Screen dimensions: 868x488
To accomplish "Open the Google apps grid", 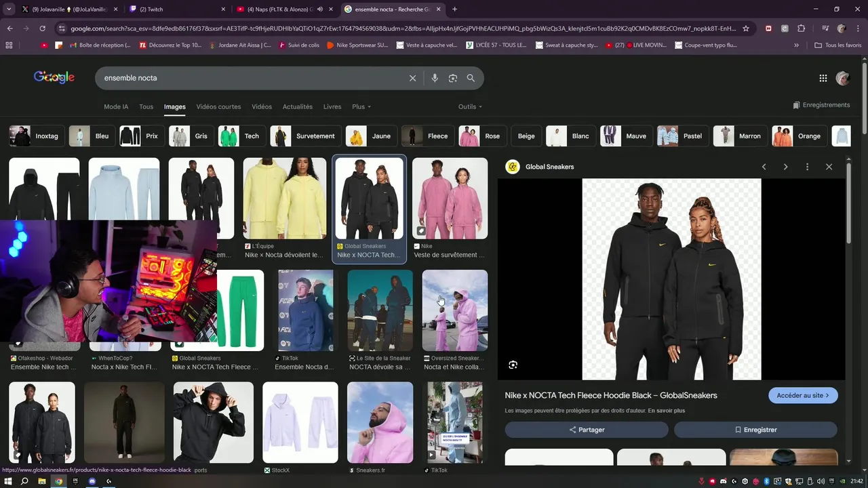I will pyautogui.click(x=823, y=78).
